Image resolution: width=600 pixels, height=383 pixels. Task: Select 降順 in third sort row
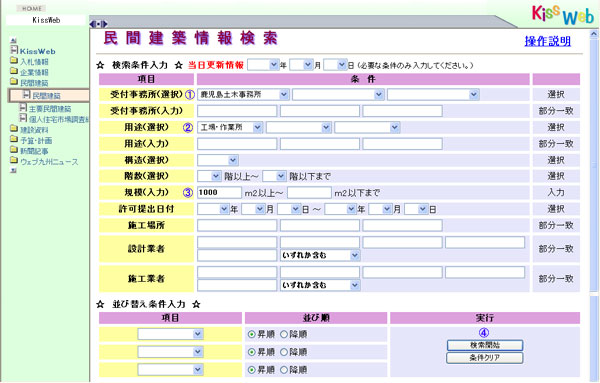(x=284, y=370)
